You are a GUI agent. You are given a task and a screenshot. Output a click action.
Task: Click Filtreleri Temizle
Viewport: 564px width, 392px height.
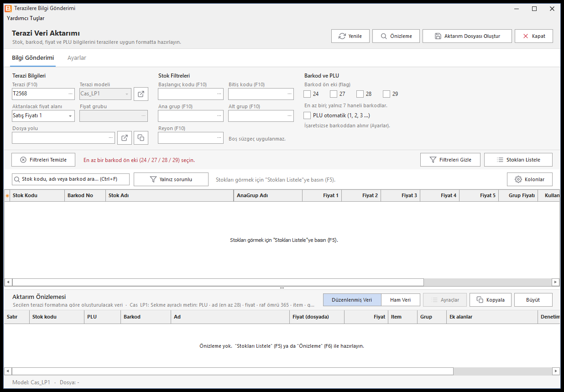pyautogui.click(x=43, y=160)
